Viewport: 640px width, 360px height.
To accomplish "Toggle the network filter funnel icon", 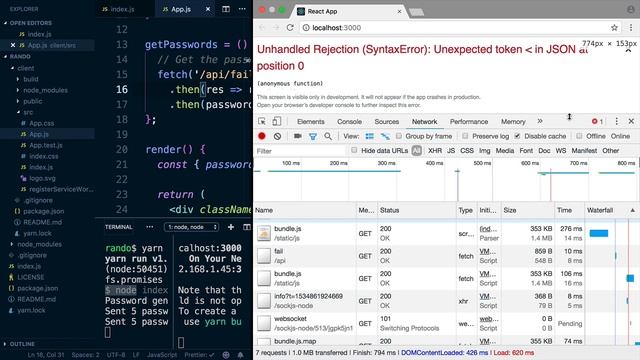I will (313, 136).
